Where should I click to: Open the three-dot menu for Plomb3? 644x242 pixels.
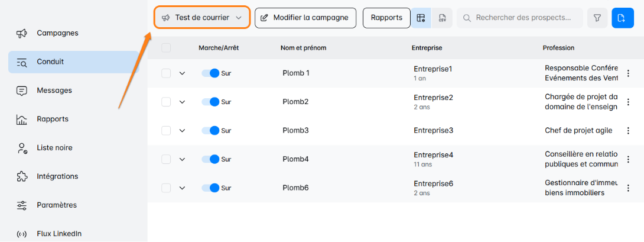628,131
